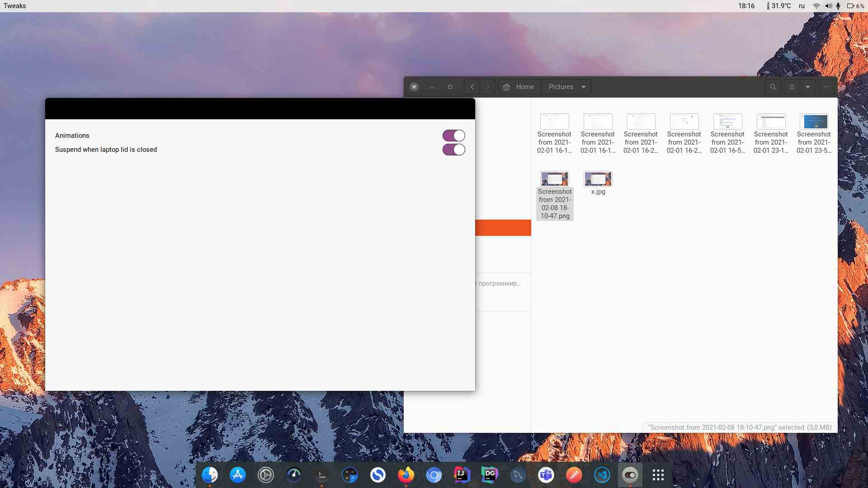Open the system monitor gauge icon
Screen dimensions: 868x488
point(294,475)
